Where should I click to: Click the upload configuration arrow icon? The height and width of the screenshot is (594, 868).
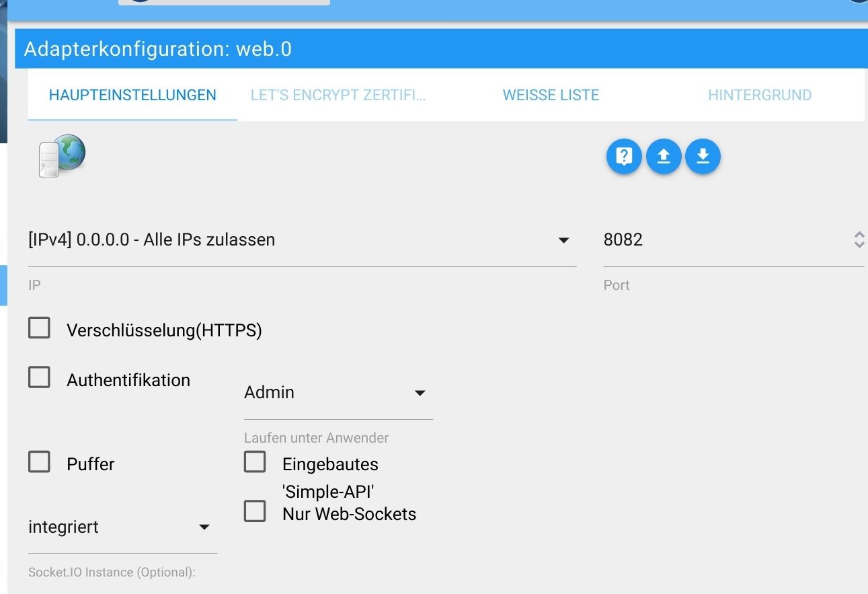(x=664, y=157)
